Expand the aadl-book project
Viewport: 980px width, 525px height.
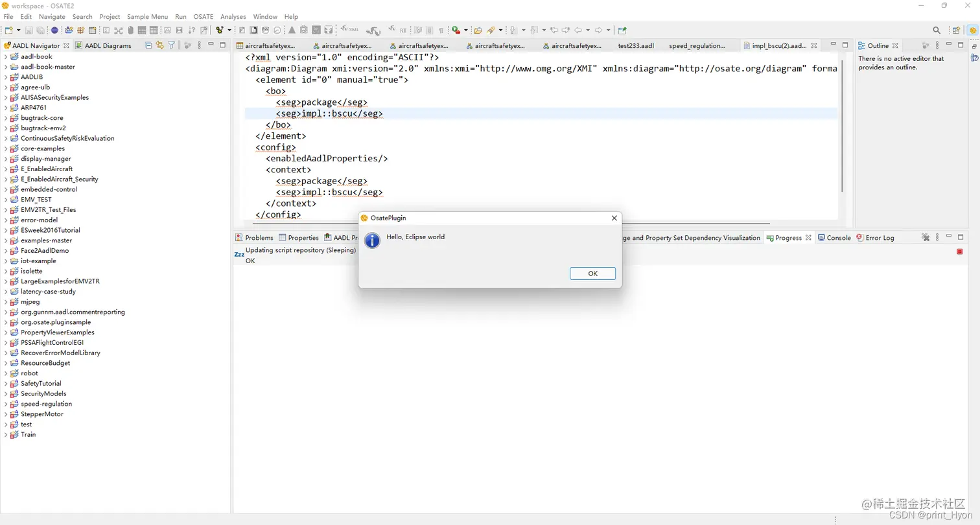[x=6, y=56]
